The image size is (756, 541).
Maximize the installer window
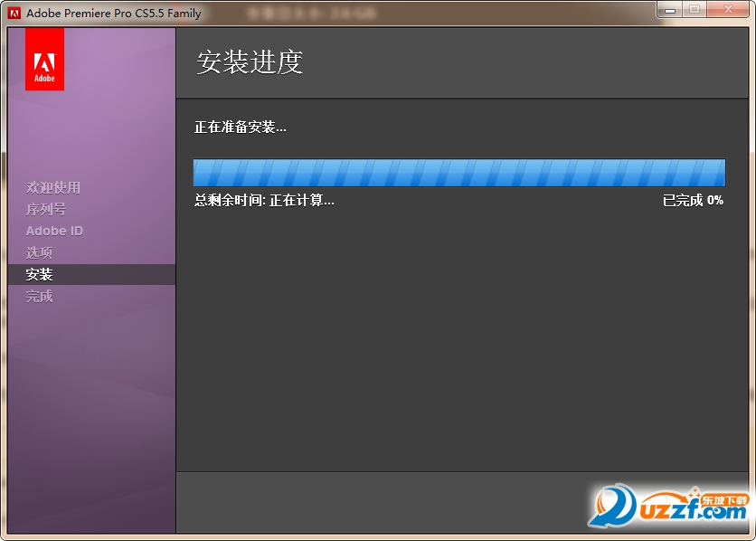click(x=695, y=9)
